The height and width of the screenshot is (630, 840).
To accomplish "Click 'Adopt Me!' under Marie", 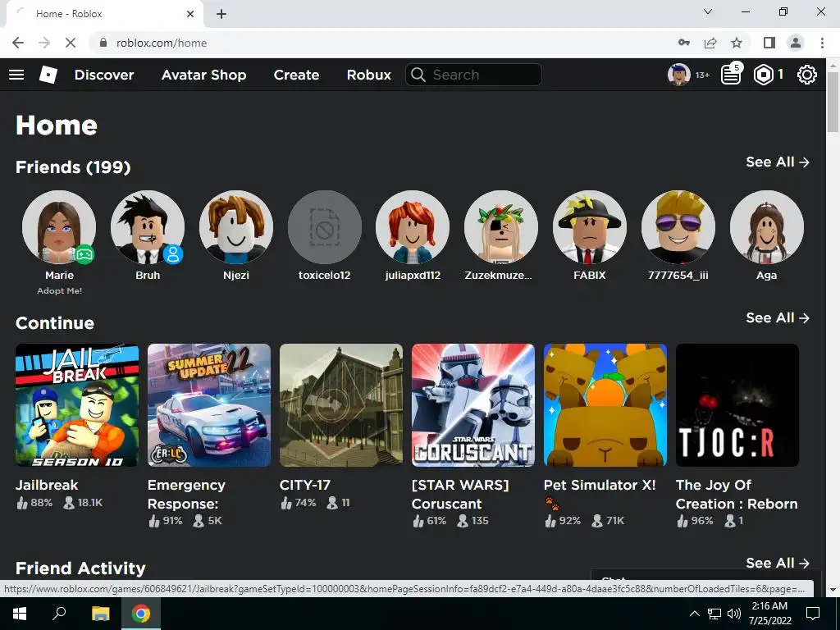I will pyautogui.click(x=59, y=291).
